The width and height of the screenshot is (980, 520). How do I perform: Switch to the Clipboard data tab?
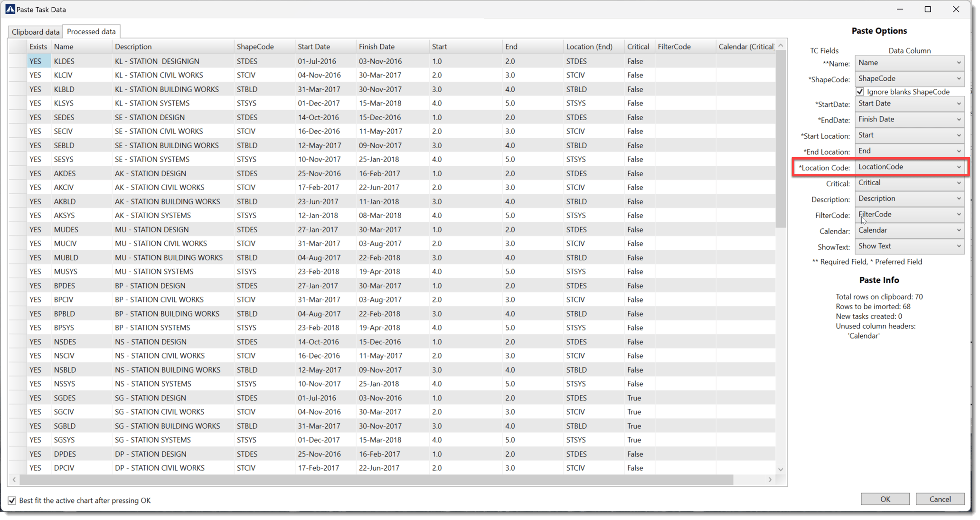[x=36, y=32]
